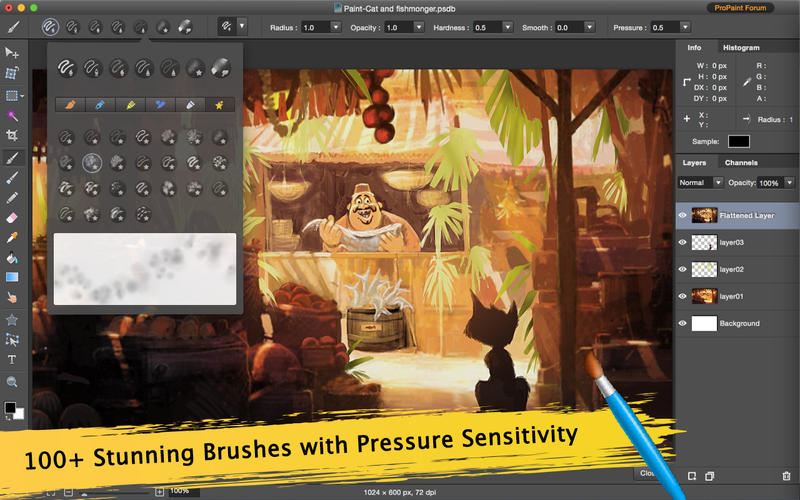Select the Eyedropper tool in left toolbar

pyautogui.click(x=12, y=237)
